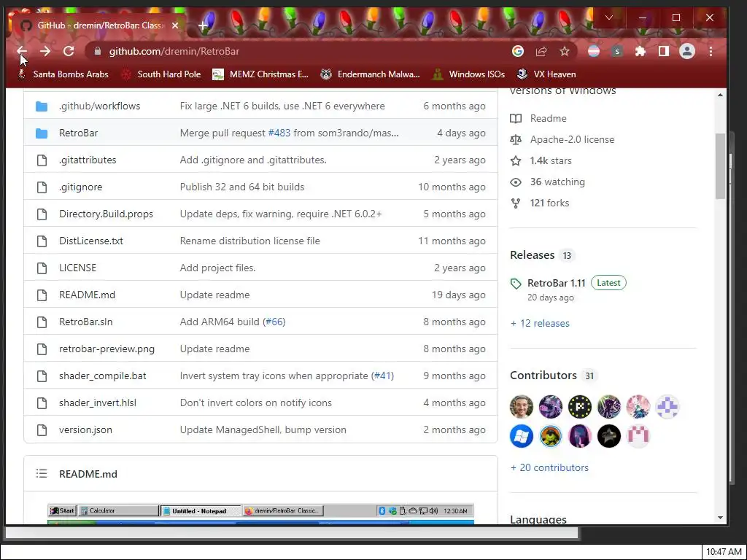
Task: Open shader_compile.bat file
Action: pos(102,376)
